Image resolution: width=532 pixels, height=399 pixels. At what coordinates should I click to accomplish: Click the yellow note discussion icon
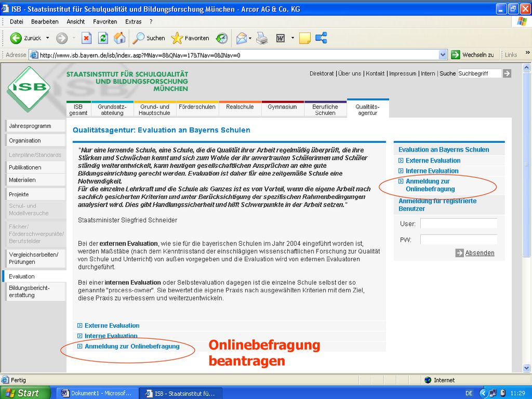(304, 38)
